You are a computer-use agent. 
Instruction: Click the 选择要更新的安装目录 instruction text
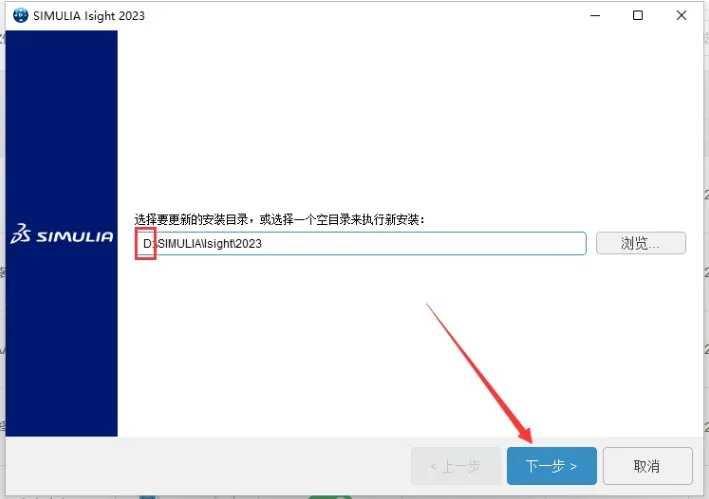279,220
